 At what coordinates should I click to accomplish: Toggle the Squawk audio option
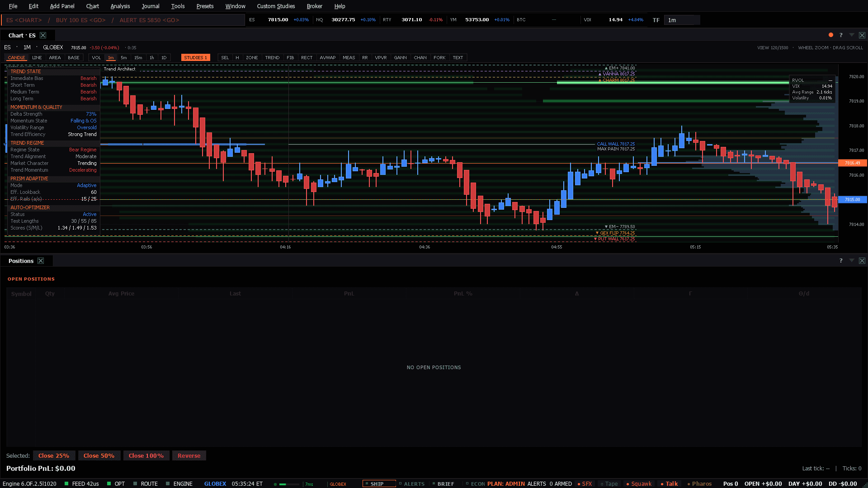(639, 483)
